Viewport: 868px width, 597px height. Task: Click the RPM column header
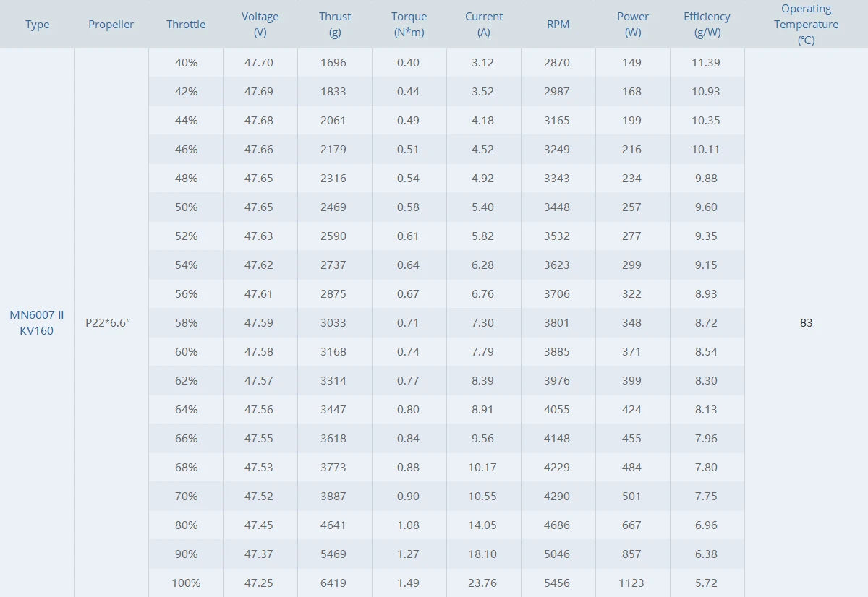[558, 25]
